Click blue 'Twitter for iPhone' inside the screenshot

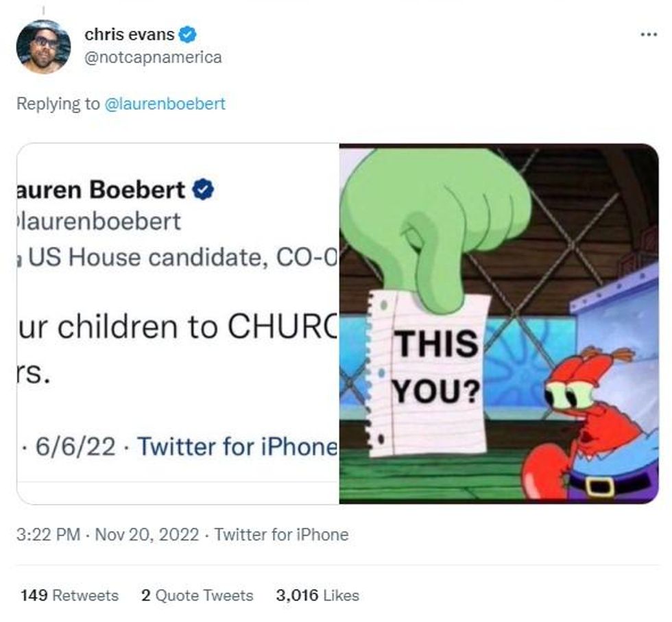coord(237,446)
